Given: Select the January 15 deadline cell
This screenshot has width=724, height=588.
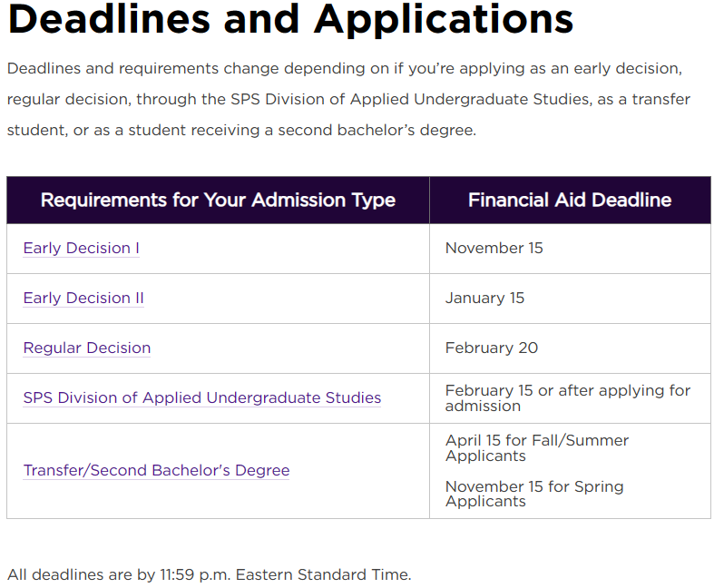Looking at the screenshot, I should click(484, 299).
